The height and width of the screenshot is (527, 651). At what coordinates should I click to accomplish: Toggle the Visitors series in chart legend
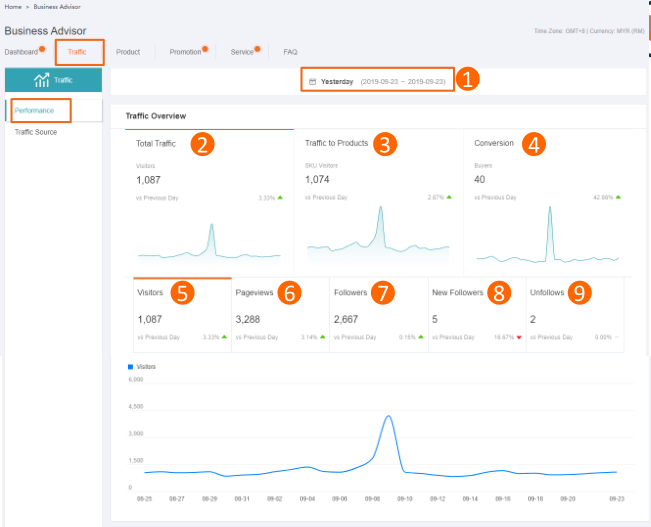coord(142,367)
